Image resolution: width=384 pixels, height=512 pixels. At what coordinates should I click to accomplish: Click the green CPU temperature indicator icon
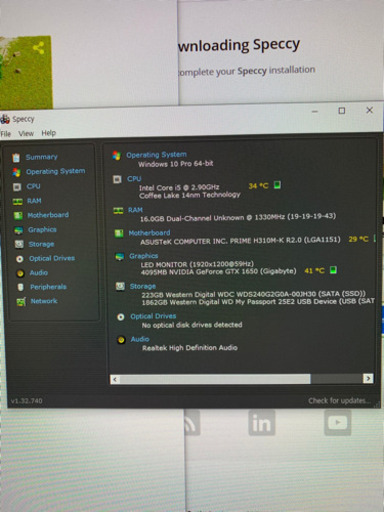click(x=277, y=185)
